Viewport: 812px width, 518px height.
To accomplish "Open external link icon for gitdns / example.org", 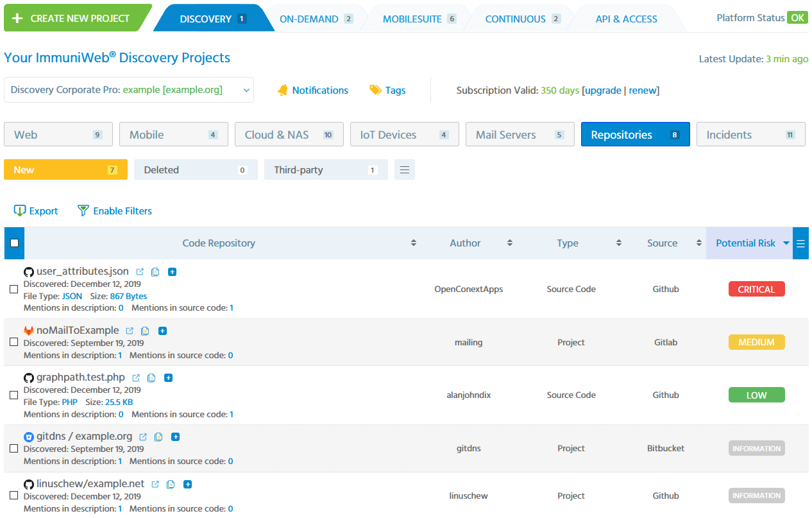I will tap(143, 437).
